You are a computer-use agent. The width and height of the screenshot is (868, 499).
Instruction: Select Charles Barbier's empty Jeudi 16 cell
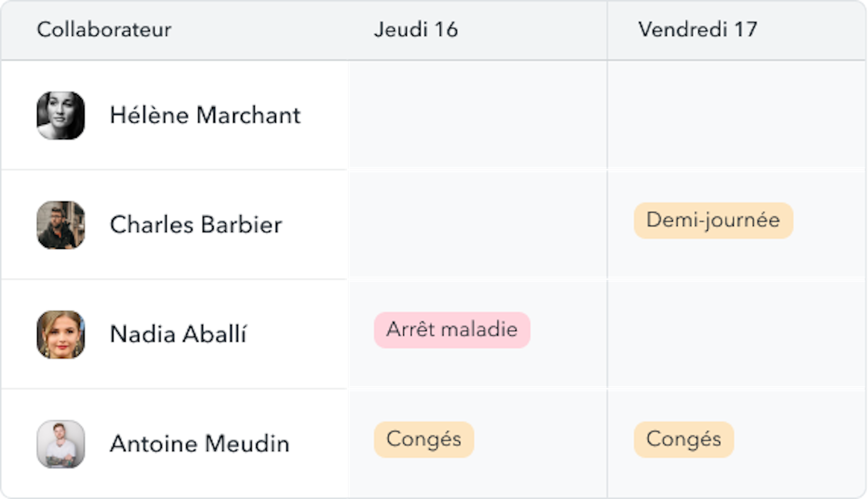click(478, 224)
